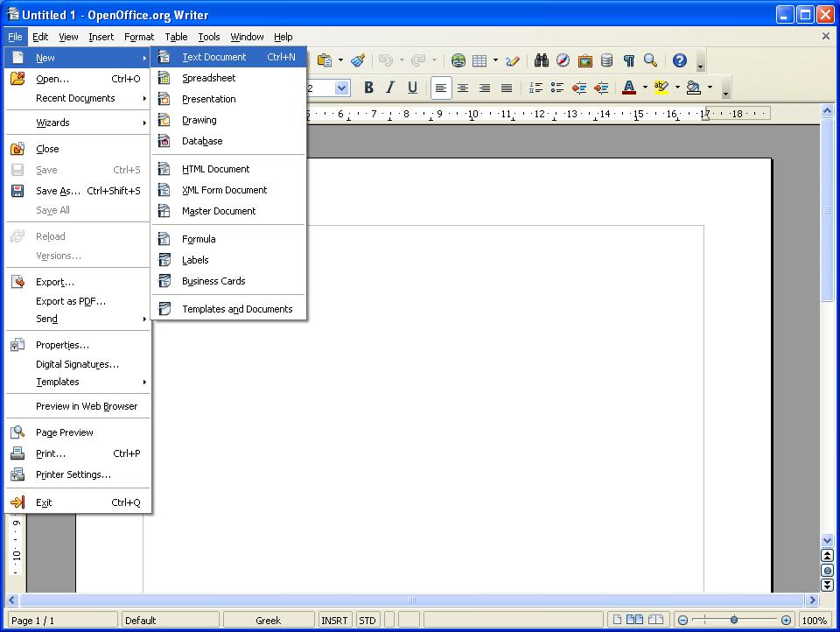
Task: Apply Background Color paint bucket icon
Action: pos(694,88)
